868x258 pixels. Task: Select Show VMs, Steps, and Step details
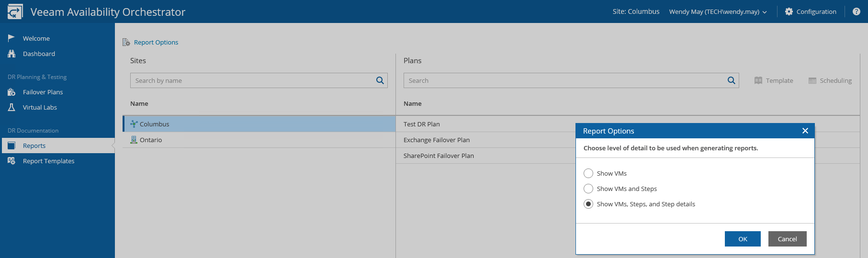coord(588,204)
